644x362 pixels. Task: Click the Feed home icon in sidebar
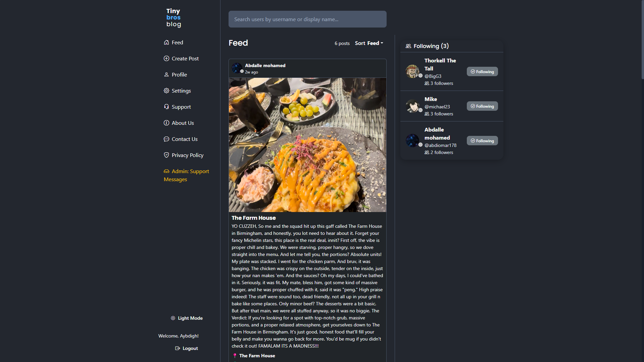(x=166, y=42)
